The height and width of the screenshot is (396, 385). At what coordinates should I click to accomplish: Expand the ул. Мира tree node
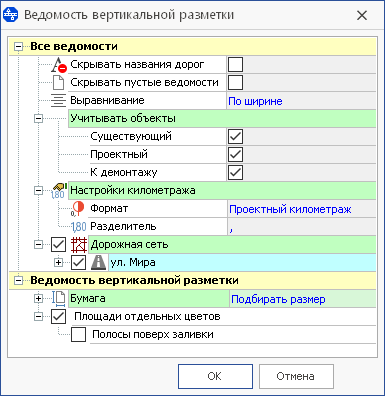(58, 263)
